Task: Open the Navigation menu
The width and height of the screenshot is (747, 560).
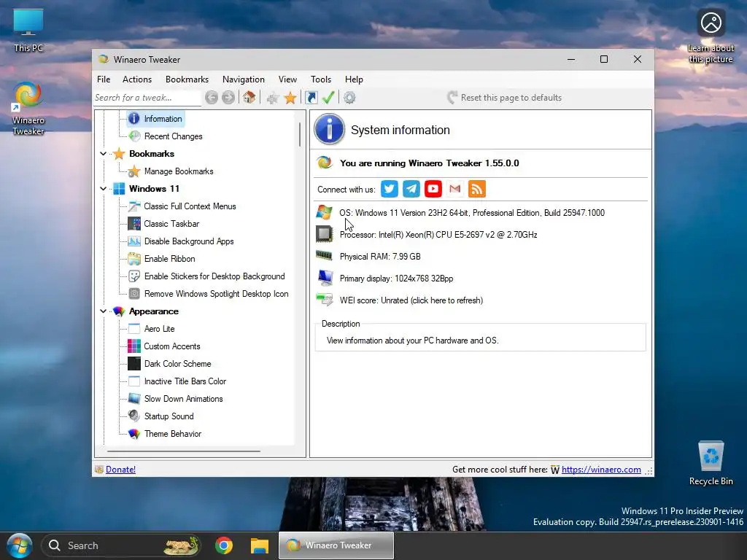Action: (244, 79)
